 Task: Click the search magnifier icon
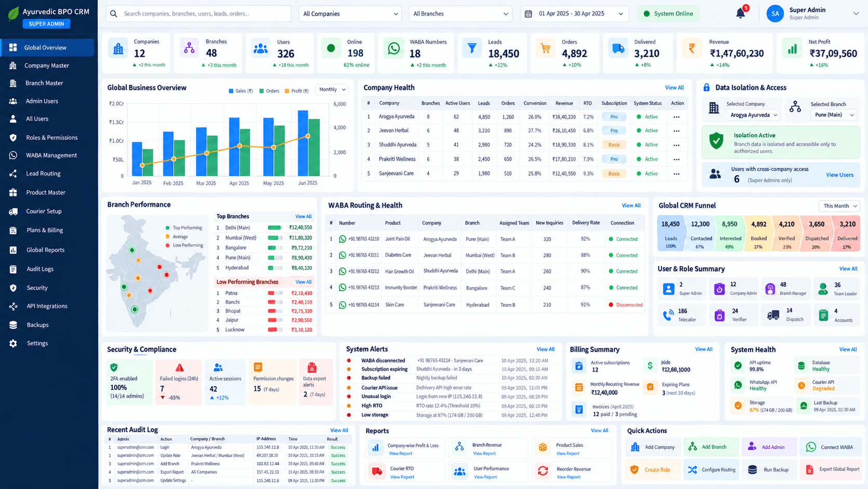[x=114, y=14]
